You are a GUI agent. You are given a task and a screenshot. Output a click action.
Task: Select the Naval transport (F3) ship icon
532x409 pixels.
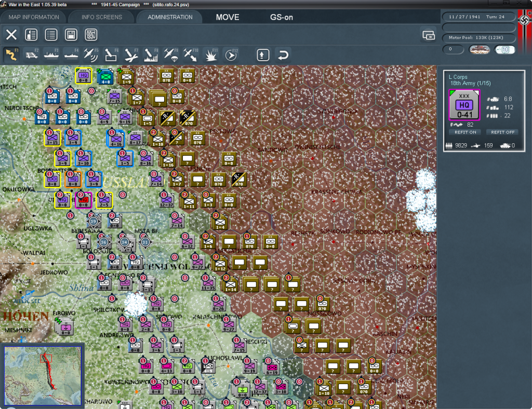coord(51,54)
